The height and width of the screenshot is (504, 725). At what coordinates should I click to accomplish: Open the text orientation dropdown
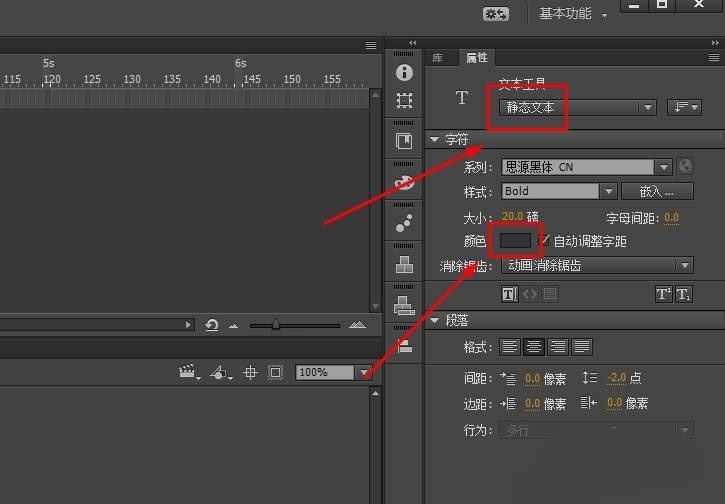685,107
